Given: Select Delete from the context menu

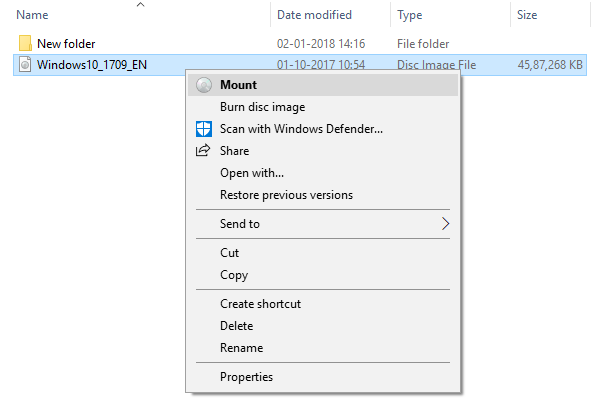Looking at the screenshot, I should 323,326.
